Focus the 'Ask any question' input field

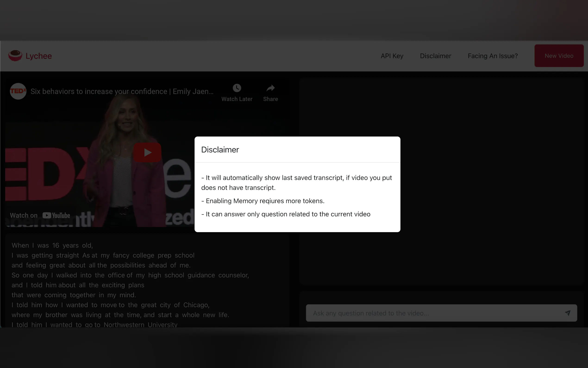433,313
